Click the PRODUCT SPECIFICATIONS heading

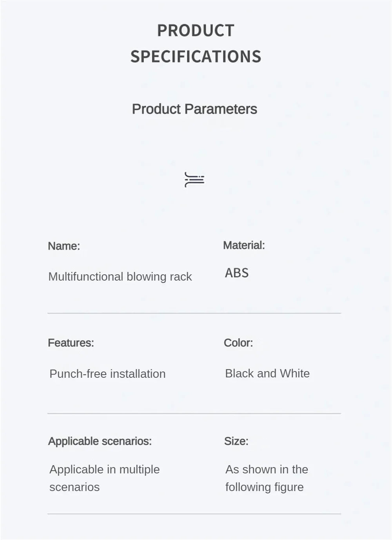click(196, 43)
